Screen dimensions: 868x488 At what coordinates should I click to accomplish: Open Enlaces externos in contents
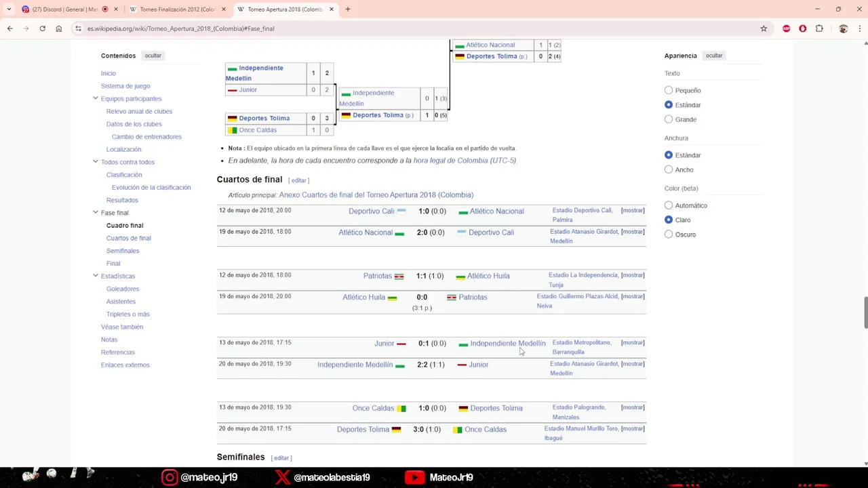(125, 365)
